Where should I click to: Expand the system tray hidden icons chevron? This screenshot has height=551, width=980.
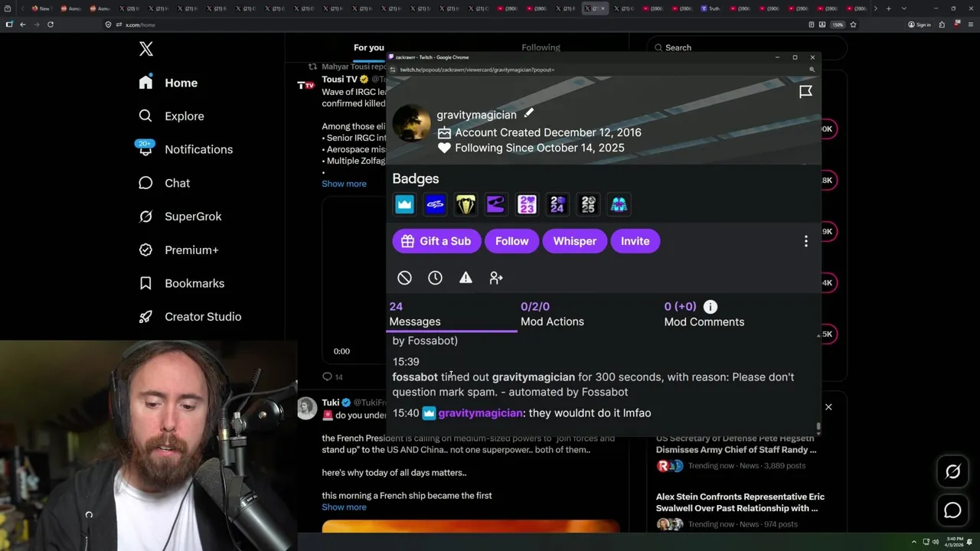click(913, 542)
